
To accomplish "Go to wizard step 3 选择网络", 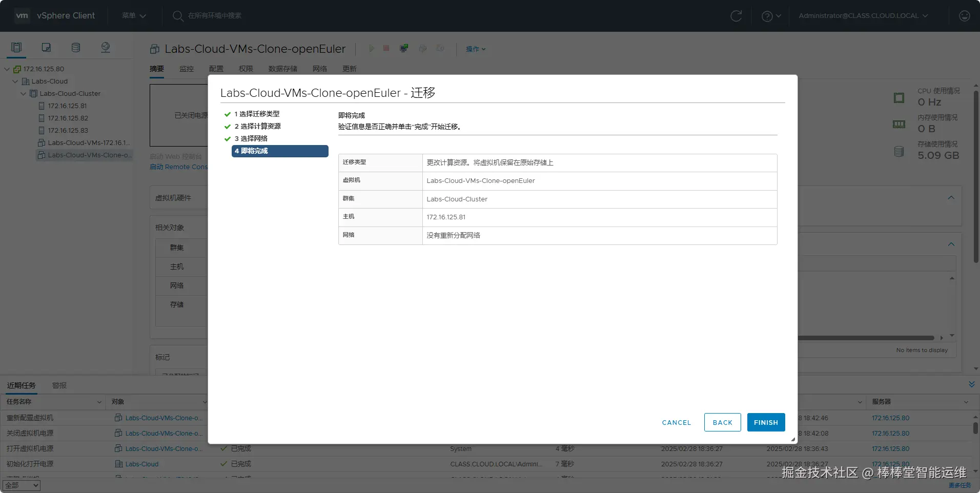I will click(x=251, y=138).
